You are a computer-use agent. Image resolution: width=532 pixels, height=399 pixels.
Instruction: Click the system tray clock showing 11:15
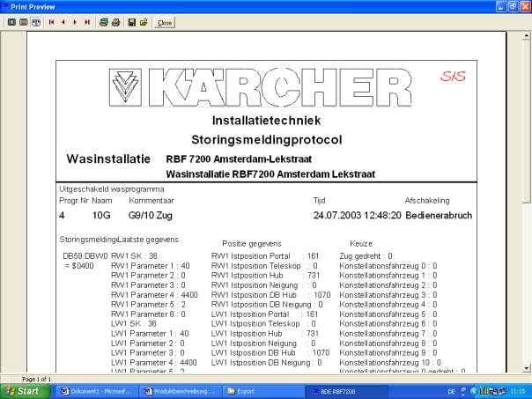point(517,392)
